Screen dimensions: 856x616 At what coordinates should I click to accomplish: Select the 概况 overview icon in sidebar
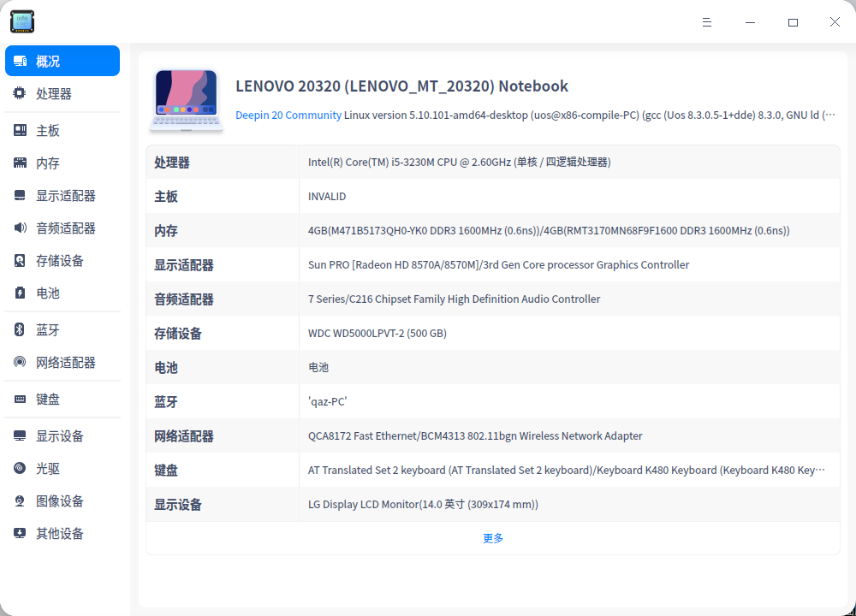click(x=21, y=61)
